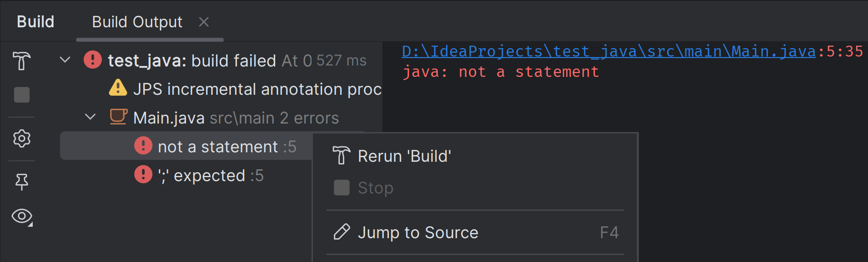Open the build settings gear icon
Screen dimensions: 868x262
tap(22, 138)
